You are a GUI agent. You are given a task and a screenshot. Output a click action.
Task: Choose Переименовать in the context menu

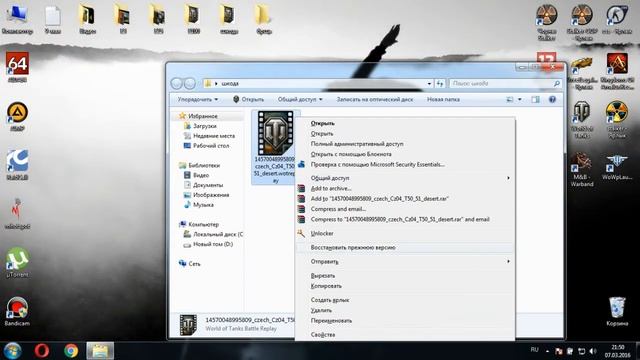[x=404, y=320]
